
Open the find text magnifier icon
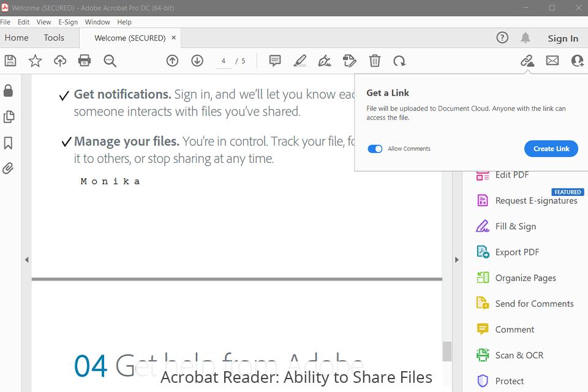coord(110,61)
